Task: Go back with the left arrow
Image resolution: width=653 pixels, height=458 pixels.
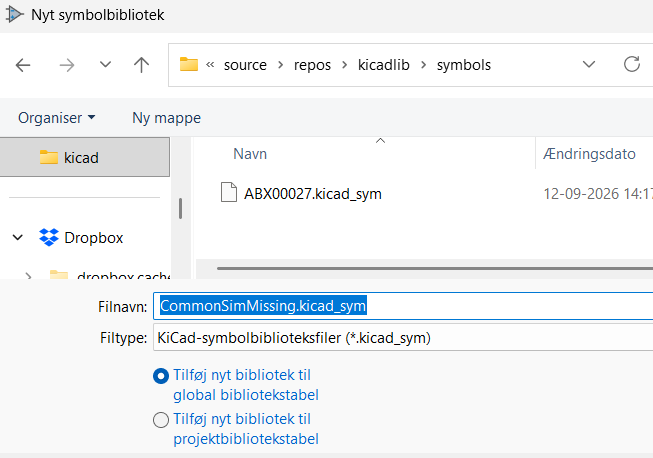Action: point(23,65)
